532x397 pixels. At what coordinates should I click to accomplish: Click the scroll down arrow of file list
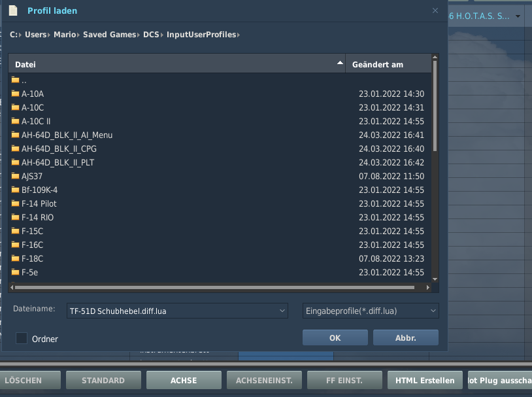coord(435,279)
